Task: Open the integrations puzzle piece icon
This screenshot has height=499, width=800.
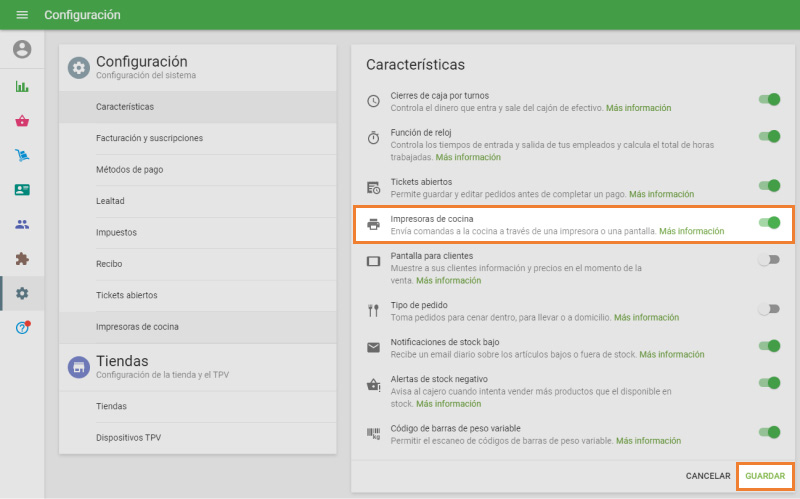Action: click(x=22, y=258)
